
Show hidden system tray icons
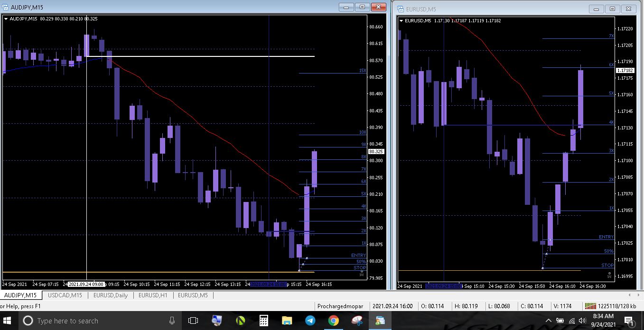click(x=549, y=321)
